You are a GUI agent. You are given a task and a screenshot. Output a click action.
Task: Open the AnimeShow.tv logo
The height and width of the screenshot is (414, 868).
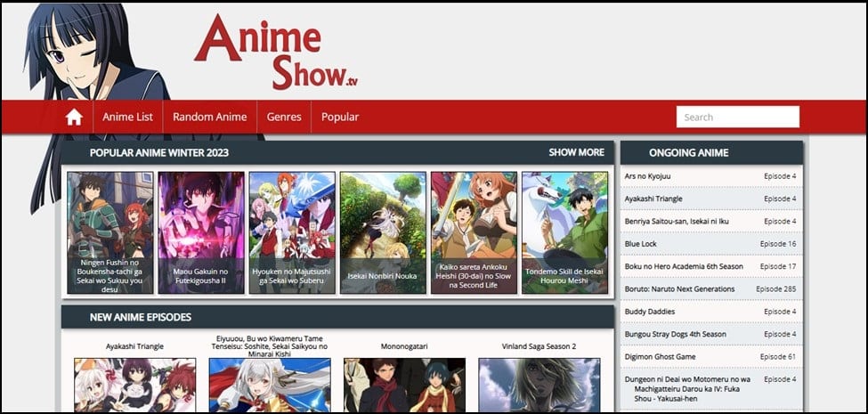pos(276,52)
